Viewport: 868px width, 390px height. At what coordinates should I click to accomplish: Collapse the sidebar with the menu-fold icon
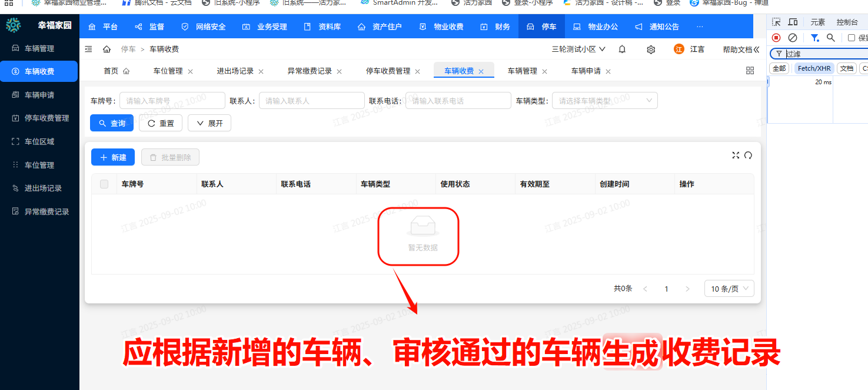(x=89, y=49)
